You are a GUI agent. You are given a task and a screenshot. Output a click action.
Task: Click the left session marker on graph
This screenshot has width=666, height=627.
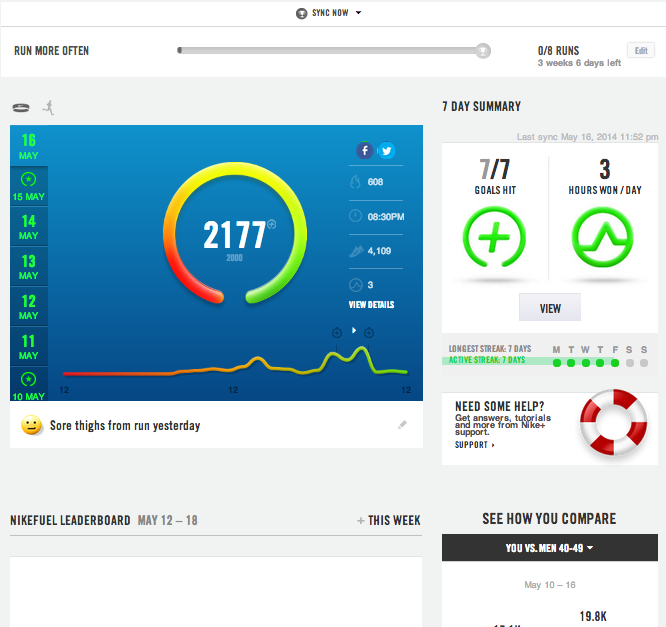tap(337, 333)
